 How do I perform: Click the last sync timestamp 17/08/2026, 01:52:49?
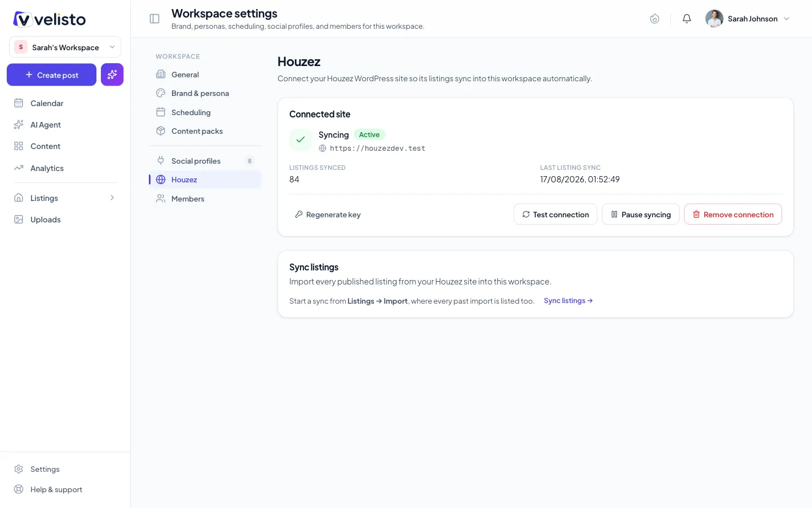[580, 179]
